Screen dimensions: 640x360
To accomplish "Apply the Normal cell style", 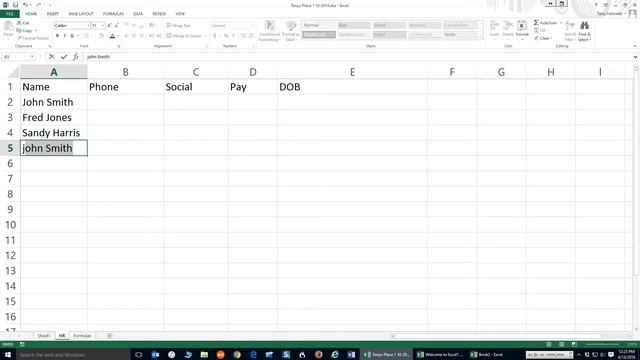I will click(x=318, y=25).
